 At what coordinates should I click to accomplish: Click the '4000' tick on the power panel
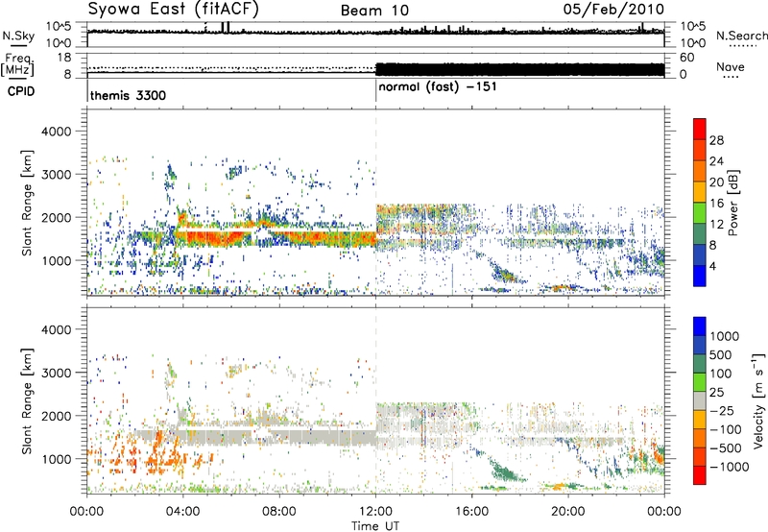[56, 132]
